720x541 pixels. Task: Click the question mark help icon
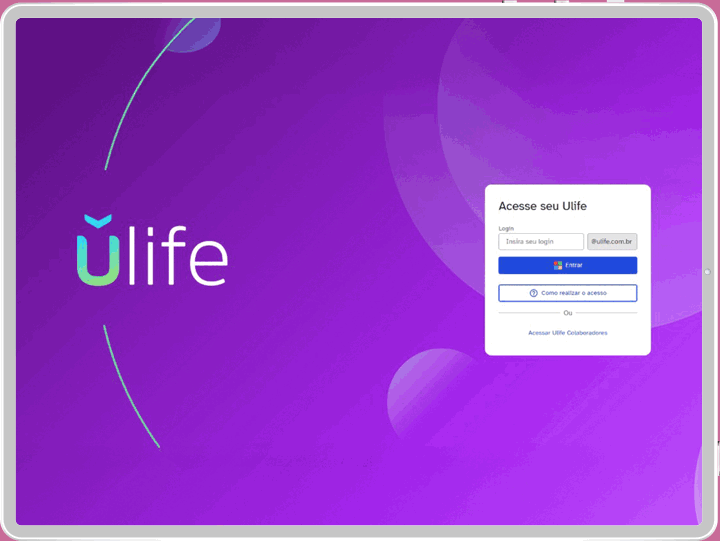(x=534, y=293)
